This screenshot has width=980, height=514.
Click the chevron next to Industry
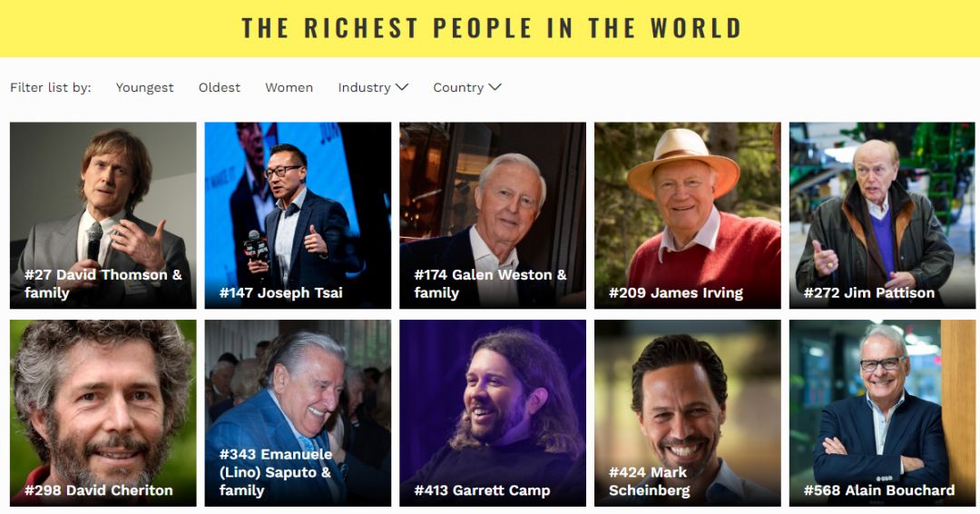(x=402, y=87)
